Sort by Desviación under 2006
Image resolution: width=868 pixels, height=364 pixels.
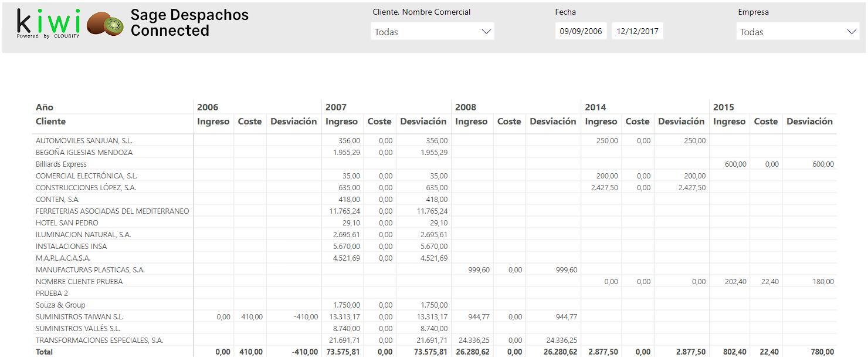tap(294, 122)
